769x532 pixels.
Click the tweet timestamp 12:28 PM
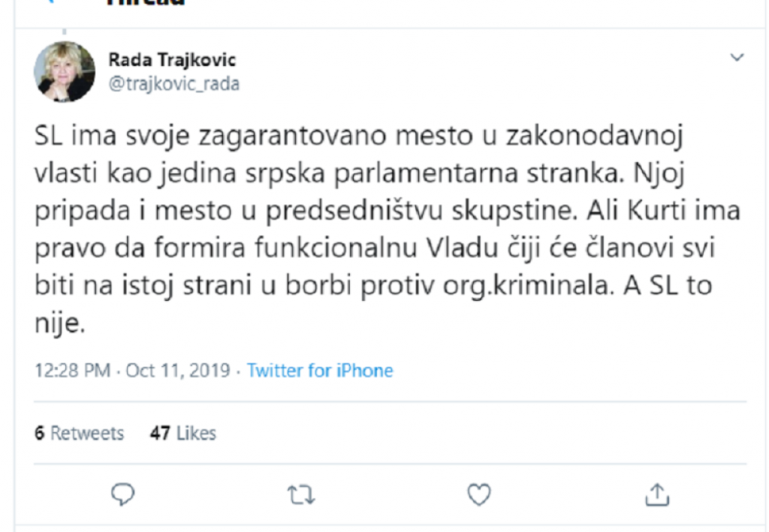(x=71, y=369)
